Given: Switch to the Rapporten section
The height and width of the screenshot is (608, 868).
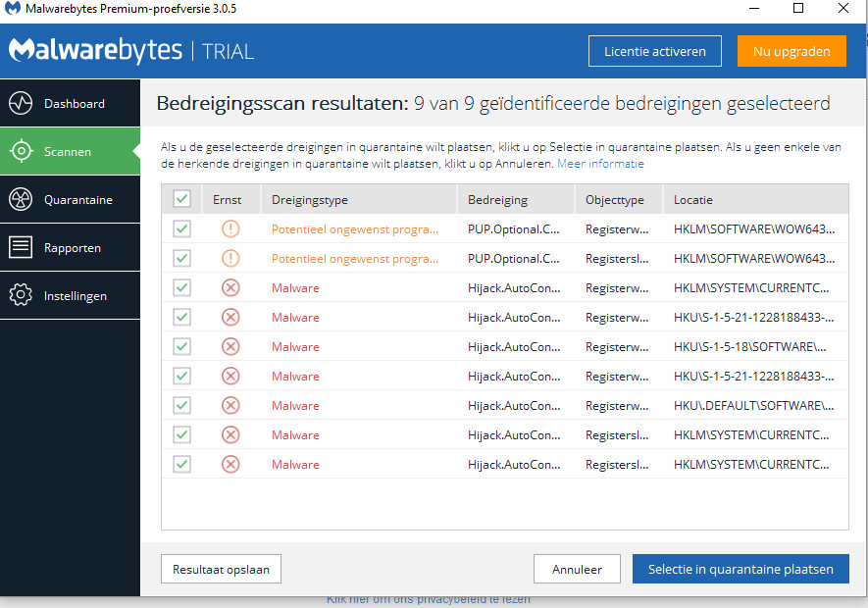Looking at the screenshot, I should [75, 248].
